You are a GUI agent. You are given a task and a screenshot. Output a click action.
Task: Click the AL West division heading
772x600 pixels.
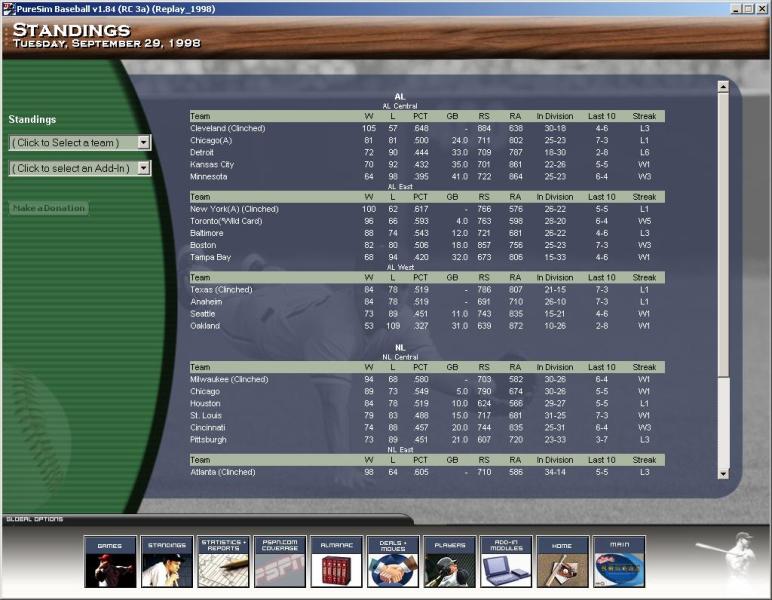tap(400, 267)
